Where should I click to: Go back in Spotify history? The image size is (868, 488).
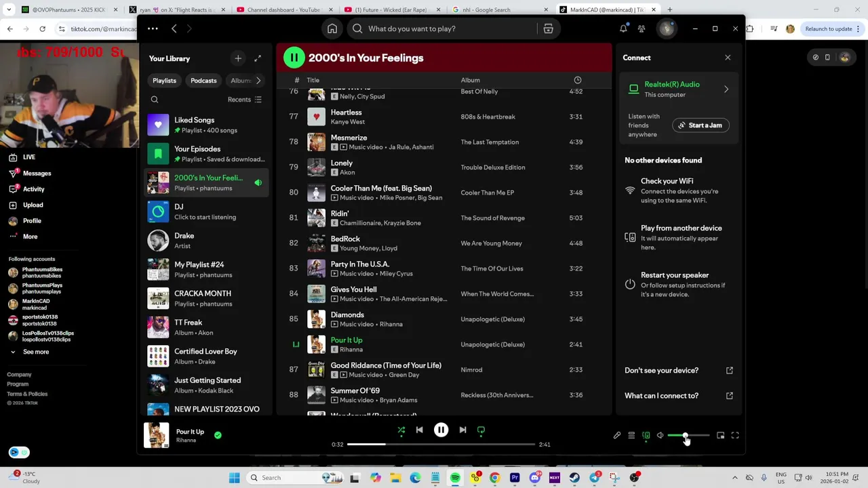pyautogui.click(x=174, y=28)
